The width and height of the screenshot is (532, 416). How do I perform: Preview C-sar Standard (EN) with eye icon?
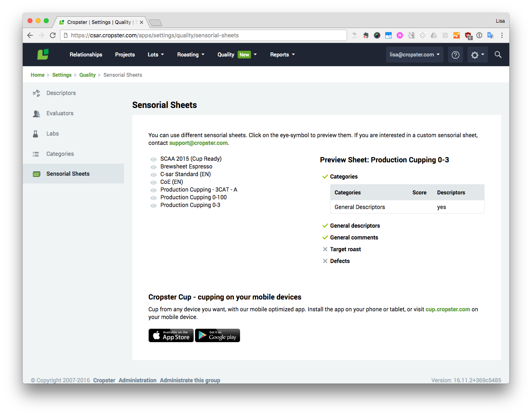coord(153,175)
